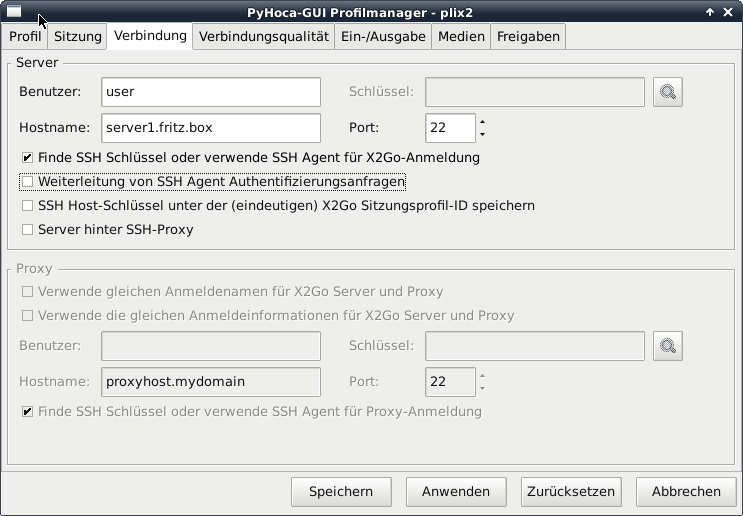The width and height of the screenshot is (743, 516).
Task: Browse for the server SSH key file
Action: click(668, 92)
